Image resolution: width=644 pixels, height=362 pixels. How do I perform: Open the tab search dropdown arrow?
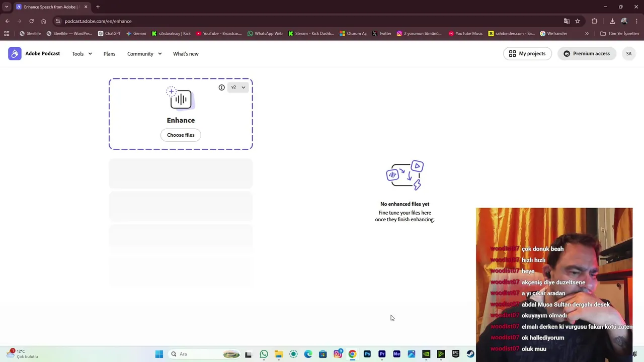(7, 7)
